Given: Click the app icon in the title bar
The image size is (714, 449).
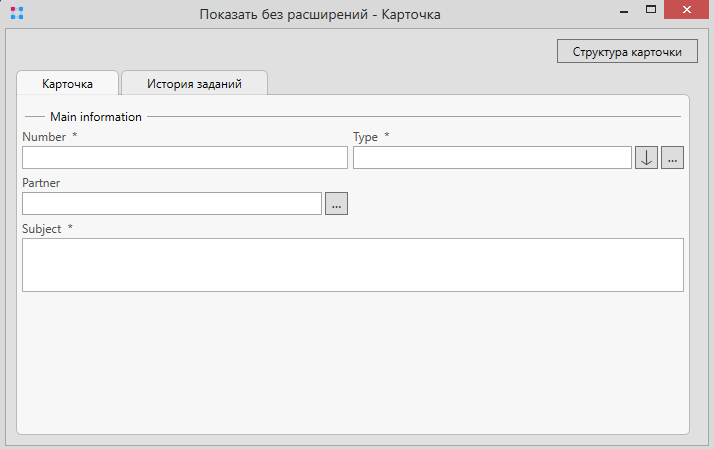Looking at the screenshot, I should pos(16,14).
